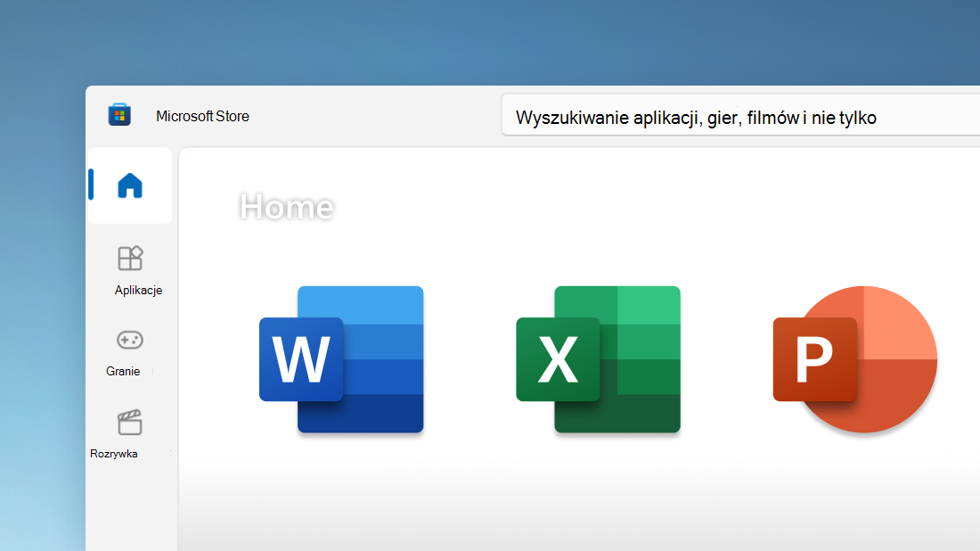Open Excel from the Home page
The width and height of the screenshot is (980, 551).
point(599,359)
